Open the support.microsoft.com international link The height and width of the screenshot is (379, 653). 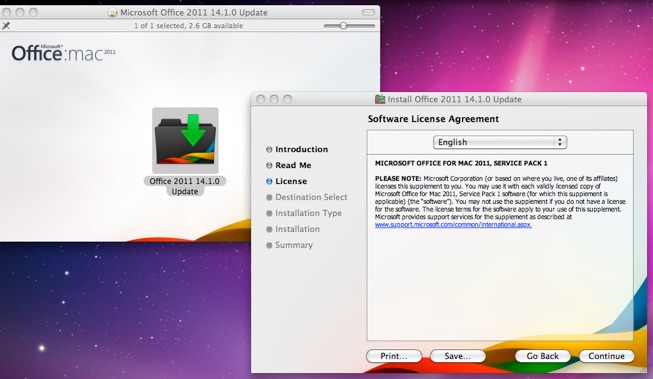tap(453, 224)
